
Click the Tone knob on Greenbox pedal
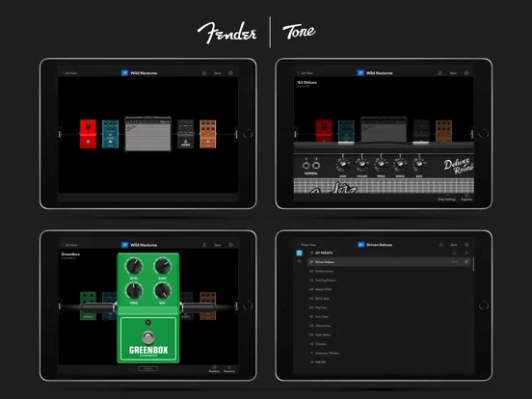[x=134, y=290]
